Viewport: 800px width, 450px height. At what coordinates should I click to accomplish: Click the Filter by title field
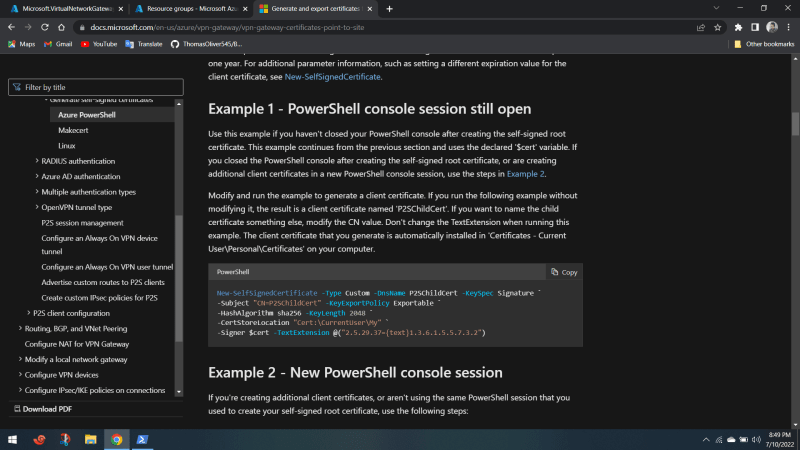pos(96,87)
